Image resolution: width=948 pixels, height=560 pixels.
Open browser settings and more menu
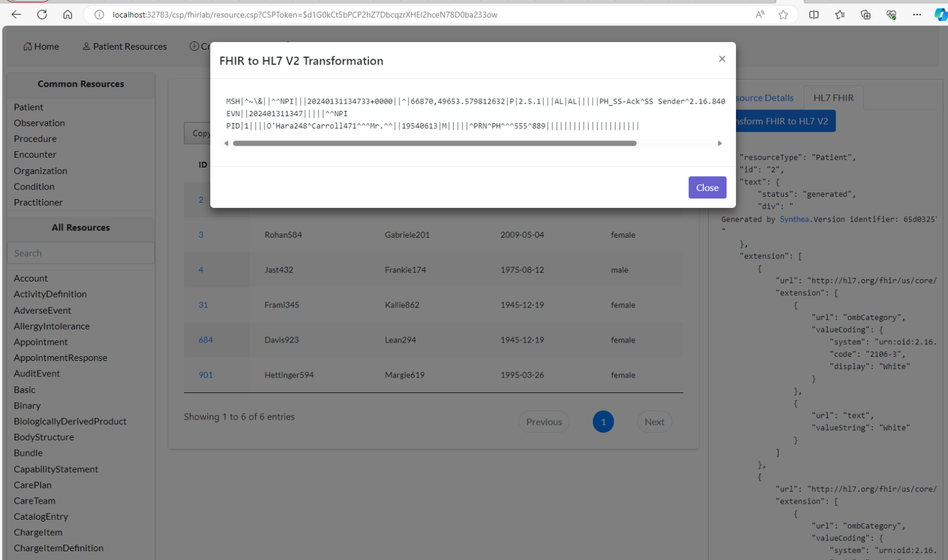(x=917, y=15)
